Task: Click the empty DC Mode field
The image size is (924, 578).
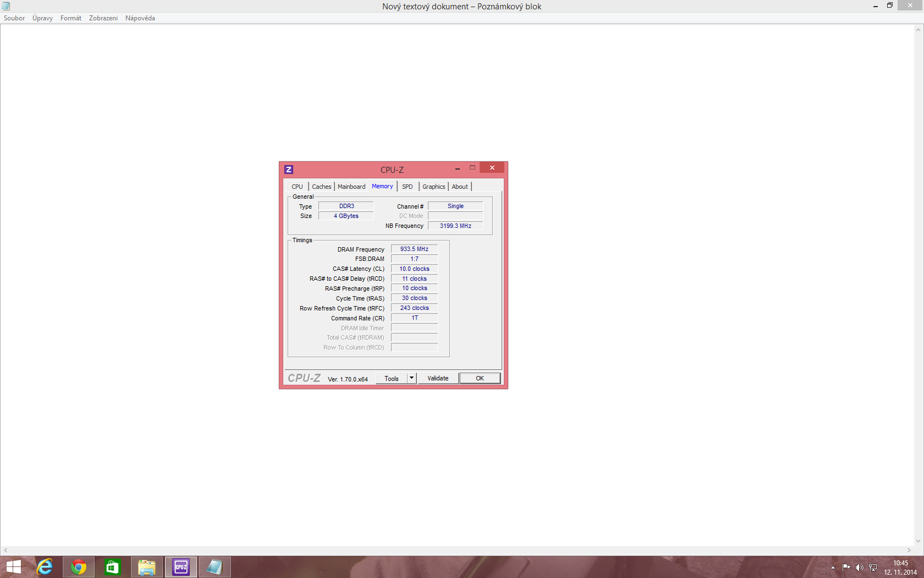Action: coord(455,216)
